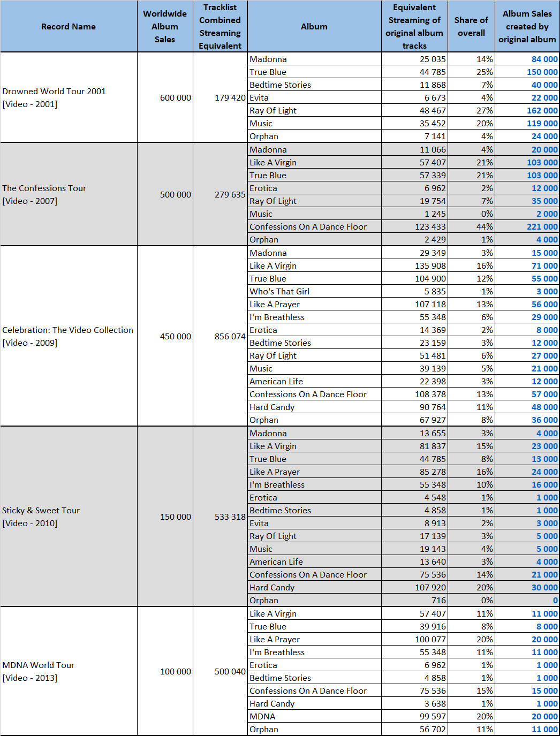This screenshot has height=736, width=560.
Task: Select the 'MDNA World Tour' record cell
Action: click(69, 671)
